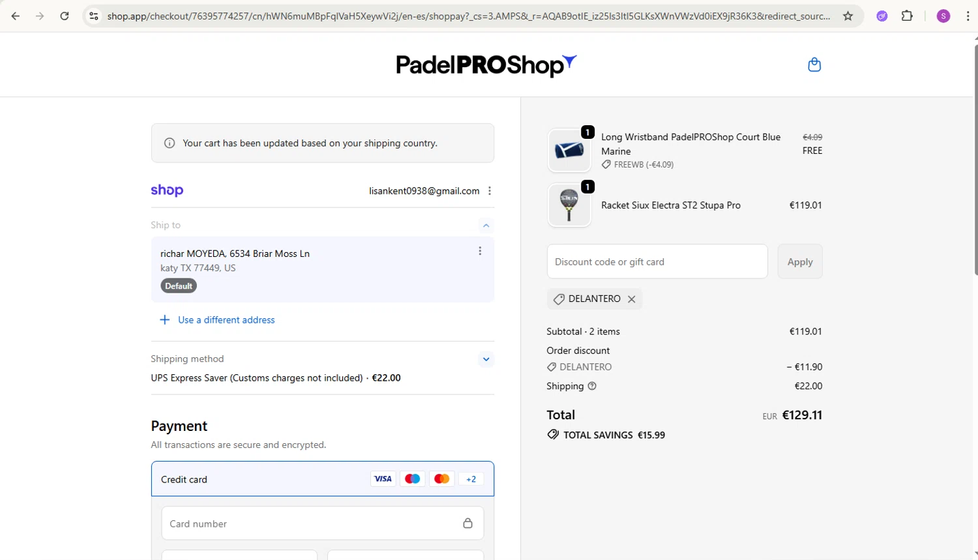Click the PadelPROShop logo
The width and height of the screenshot is (978, 560).
point(486,65)
